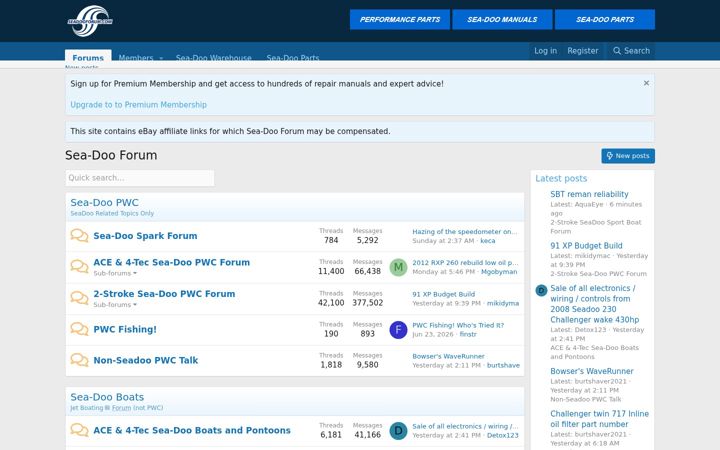This screenshot has width=720, height=450.
Task: Click the 2-Stroke Sea-Doo PWC Forum bubble icon
Action: point(79,298)
